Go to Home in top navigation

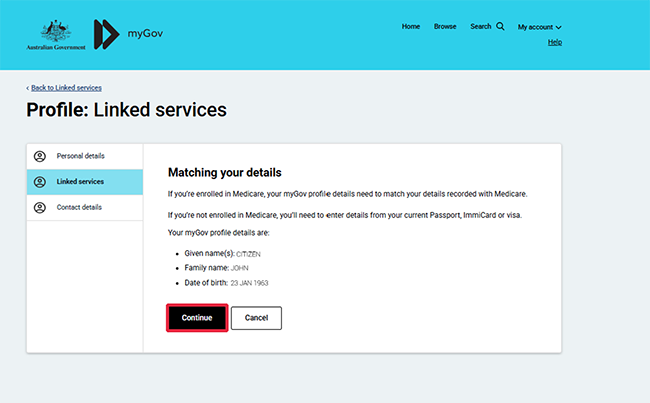[410, 27]
